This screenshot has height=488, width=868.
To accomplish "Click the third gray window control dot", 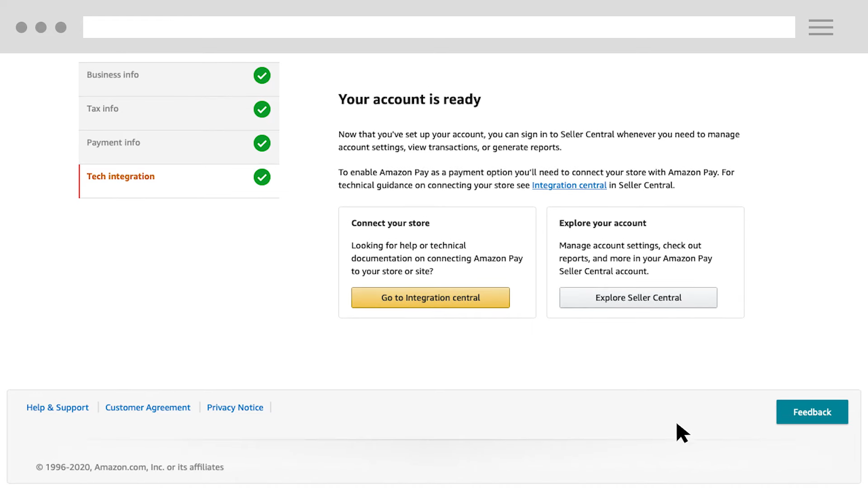I will [61, 27].
